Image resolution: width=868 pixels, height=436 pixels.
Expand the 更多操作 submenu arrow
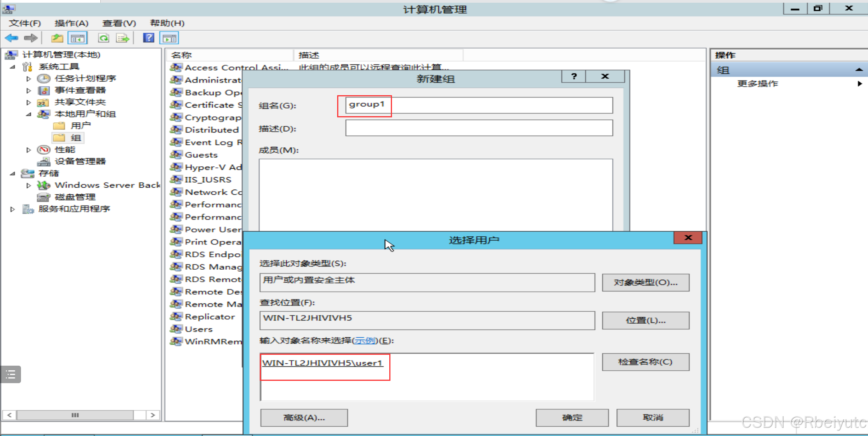pos(859,84)
